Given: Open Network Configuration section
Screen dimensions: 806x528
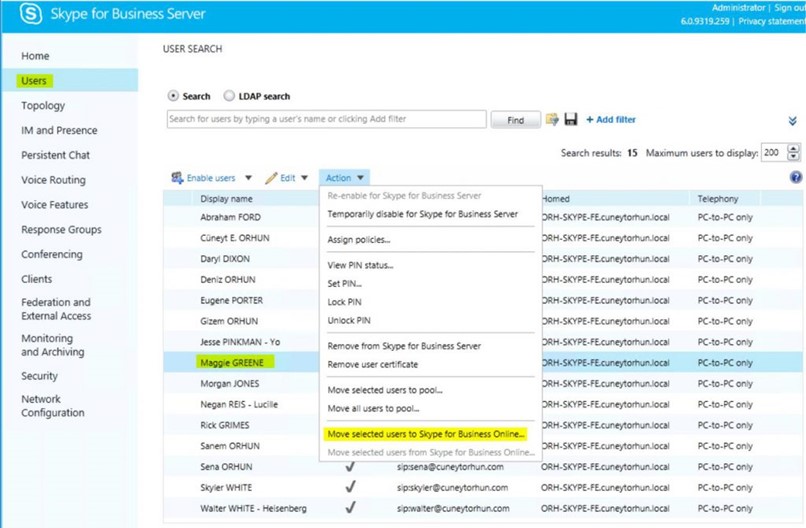Looking at the screenshot, I should [x=52, y=406].
